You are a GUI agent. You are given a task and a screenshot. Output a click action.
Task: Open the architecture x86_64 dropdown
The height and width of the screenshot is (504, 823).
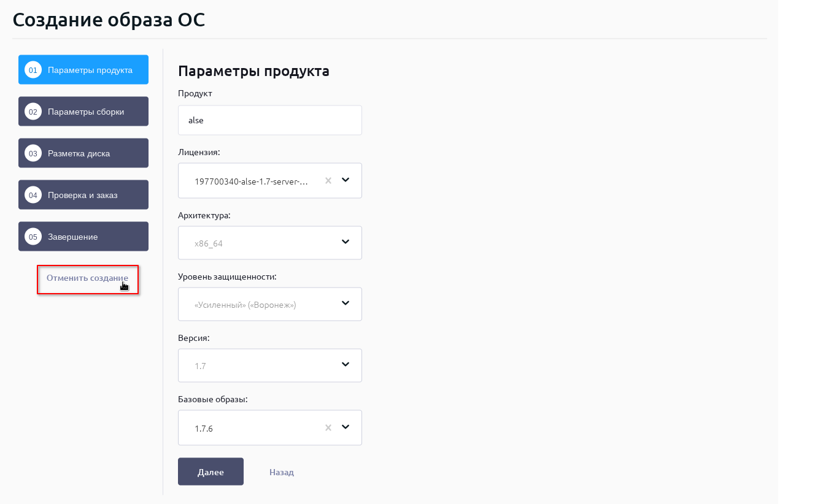270,243
